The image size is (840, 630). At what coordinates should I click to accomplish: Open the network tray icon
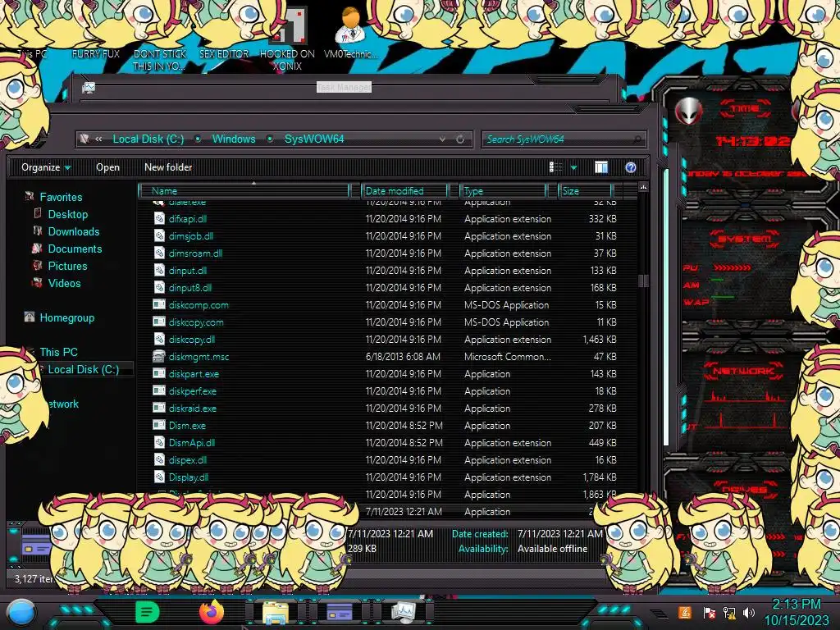click(729, 612)
